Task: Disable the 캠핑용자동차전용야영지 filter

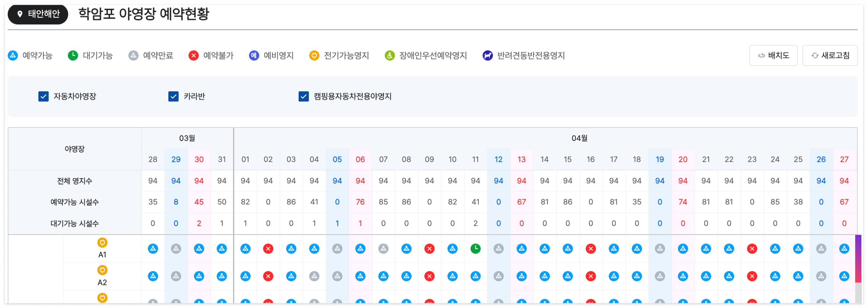Action: 303,97
